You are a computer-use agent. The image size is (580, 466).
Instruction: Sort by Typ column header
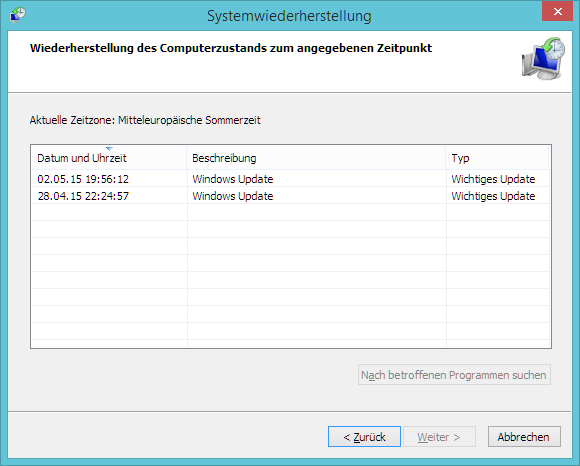[x=498, y=158]
